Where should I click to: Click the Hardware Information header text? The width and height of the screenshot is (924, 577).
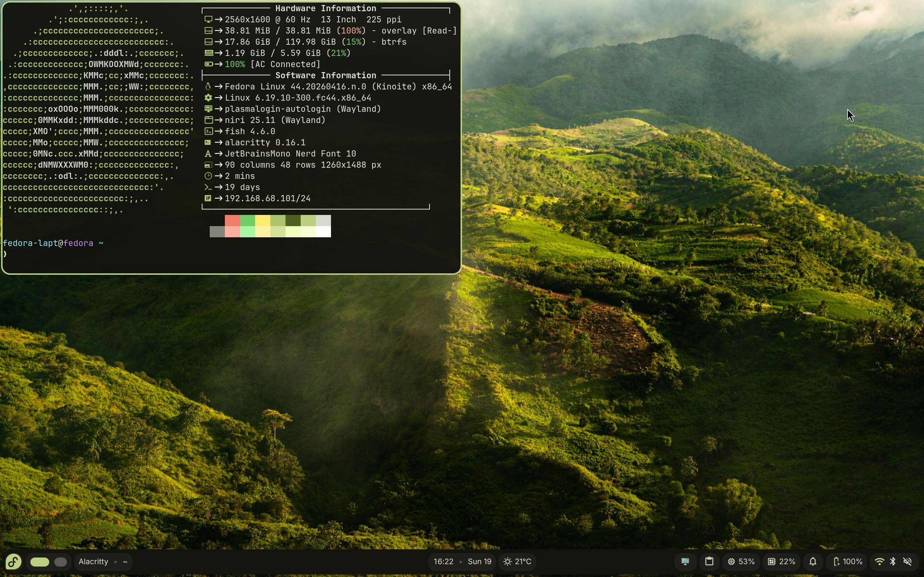[325, 8]
